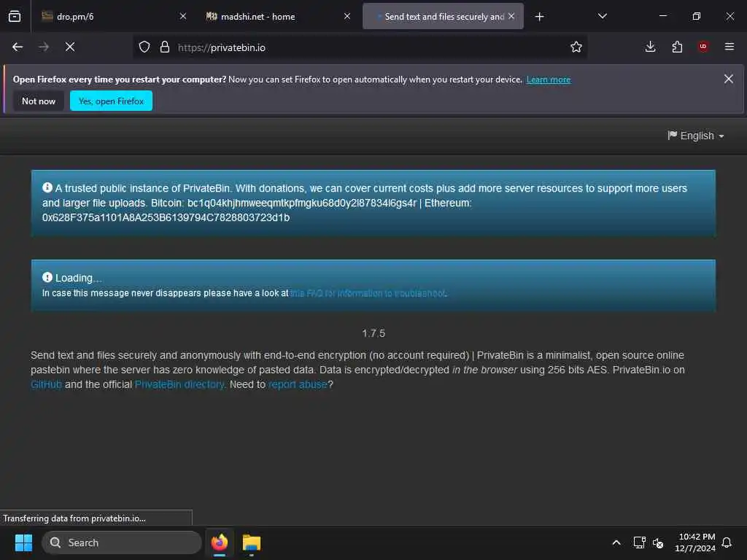
Task: Open the Learn more link
Action: pos(549,79)
